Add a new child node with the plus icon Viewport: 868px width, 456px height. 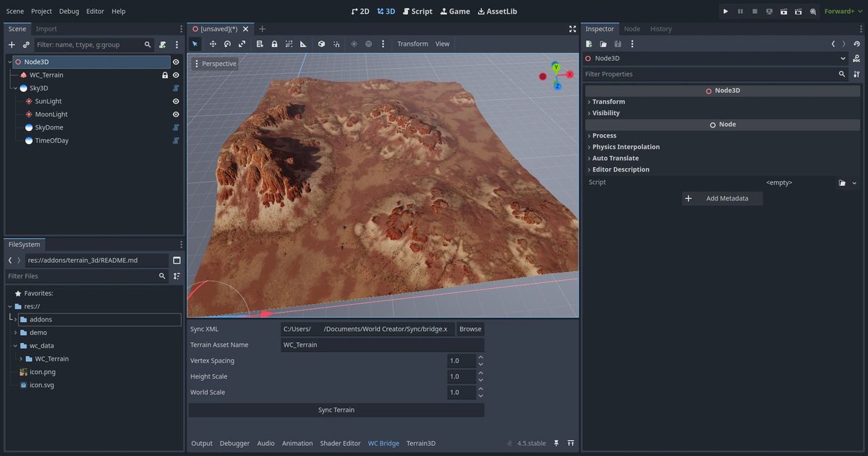pos(12,44)
